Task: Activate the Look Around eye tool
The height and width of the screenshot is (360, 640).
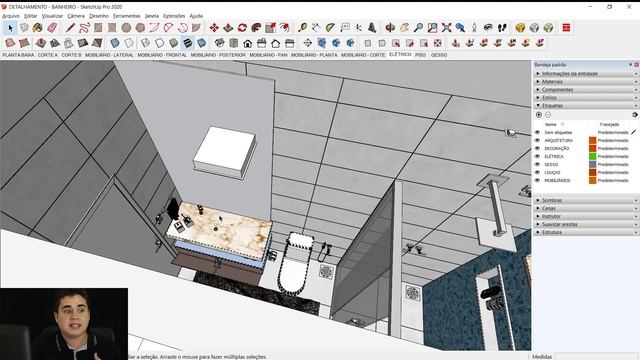Action: point(488,28)
